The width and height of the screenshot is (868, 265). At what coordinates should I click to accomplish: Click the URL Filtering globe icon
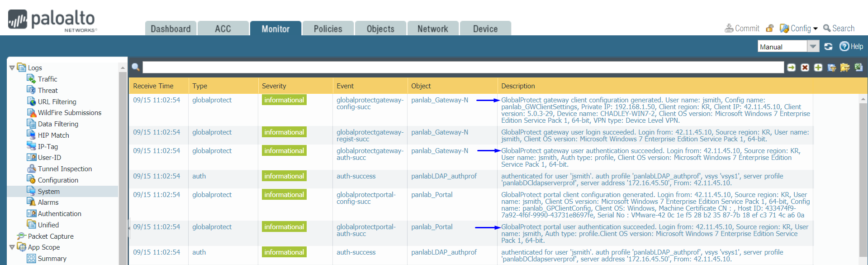point(31,101)
